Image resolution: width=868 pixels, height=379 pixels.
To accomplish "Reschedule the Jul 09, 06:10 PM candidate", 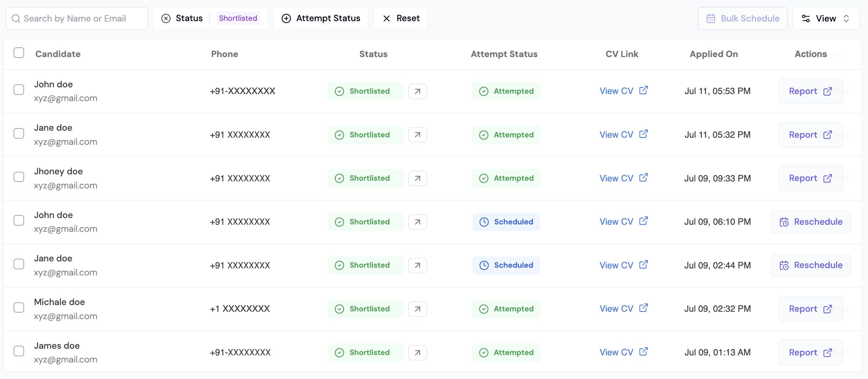I will pyautogui.click(x=811, y=222).
